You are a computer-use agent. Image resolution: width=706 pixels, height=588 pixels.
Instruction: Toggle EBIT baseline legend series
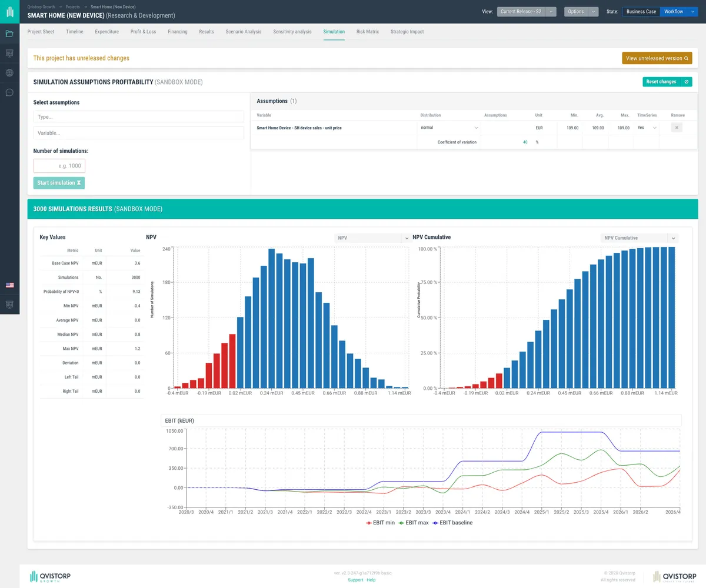(452, 522)
